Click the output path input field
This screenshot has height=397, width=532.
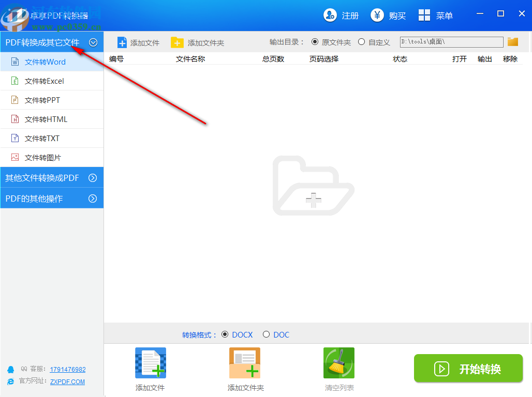pyautogui.click(x=451, y=42)
